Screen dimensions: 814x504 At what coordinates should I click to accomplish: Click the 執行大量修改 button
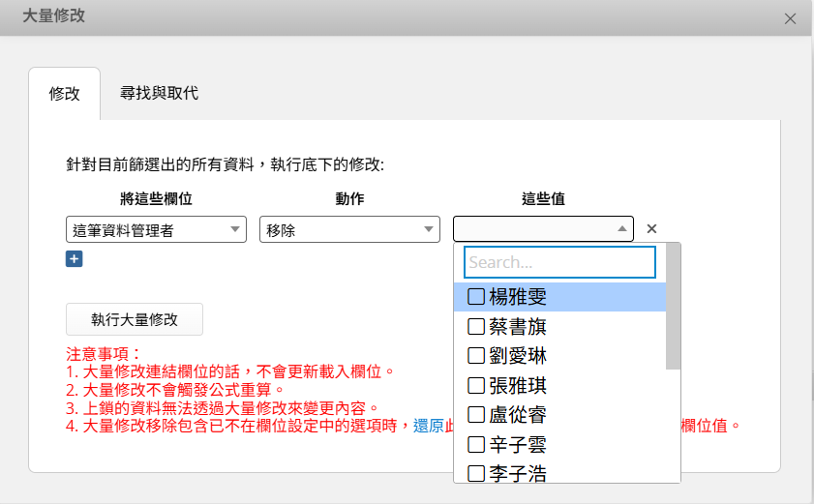(135, 319)
